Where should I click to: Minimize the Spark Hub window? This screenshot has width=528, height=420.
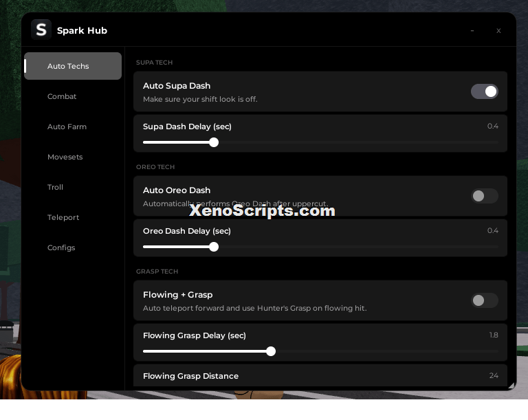[472, 31]
